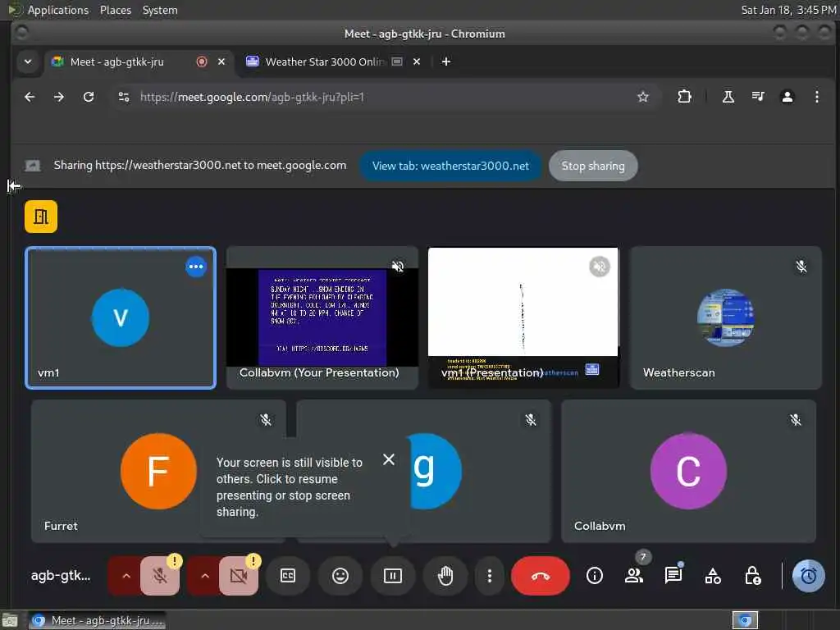Open Chromium extensions puzzle icon
Viewport: 840px width, 630px height.
point(684,97)
